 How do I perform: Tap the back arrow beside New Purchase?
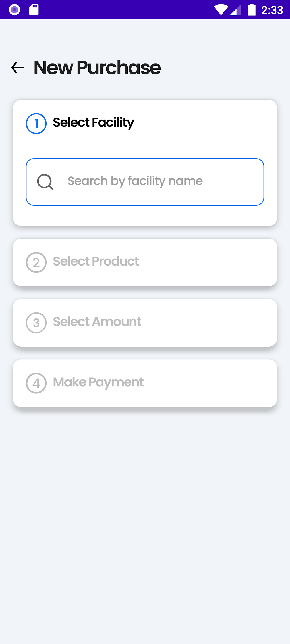[x=18, y=68]
